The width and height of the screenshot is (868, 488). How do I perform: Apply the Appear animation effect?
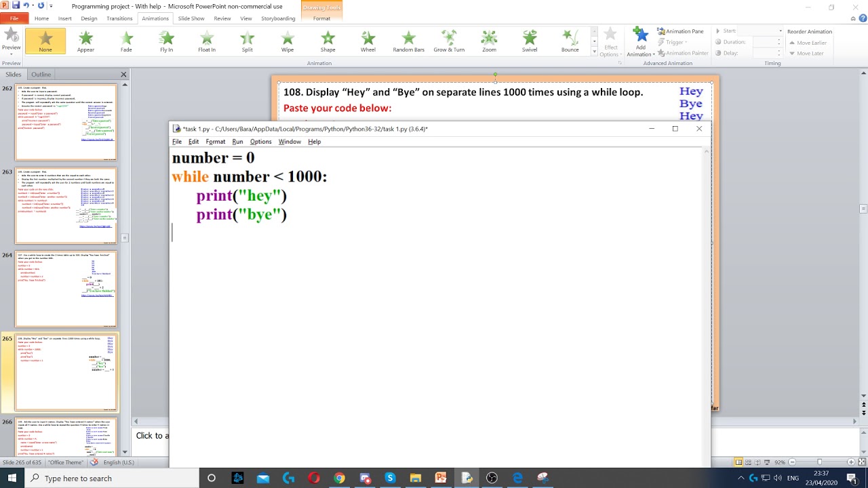pyautogui.click(x=85, y=41)
